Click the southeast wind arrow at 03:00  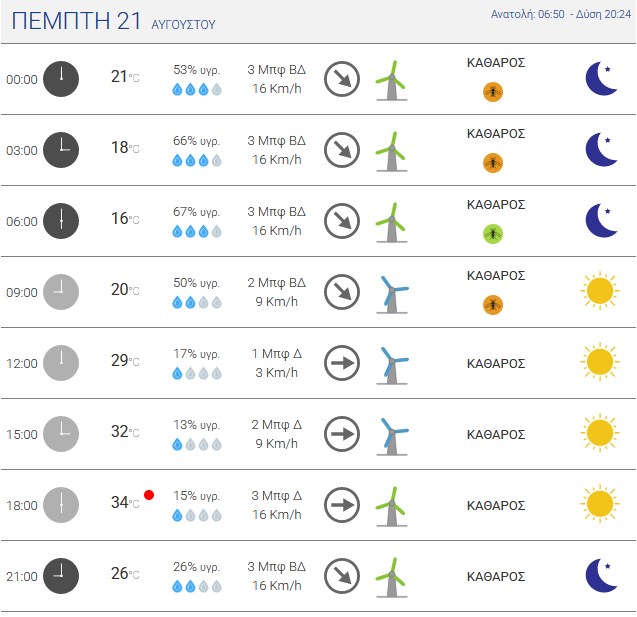[x=342, y=150]
